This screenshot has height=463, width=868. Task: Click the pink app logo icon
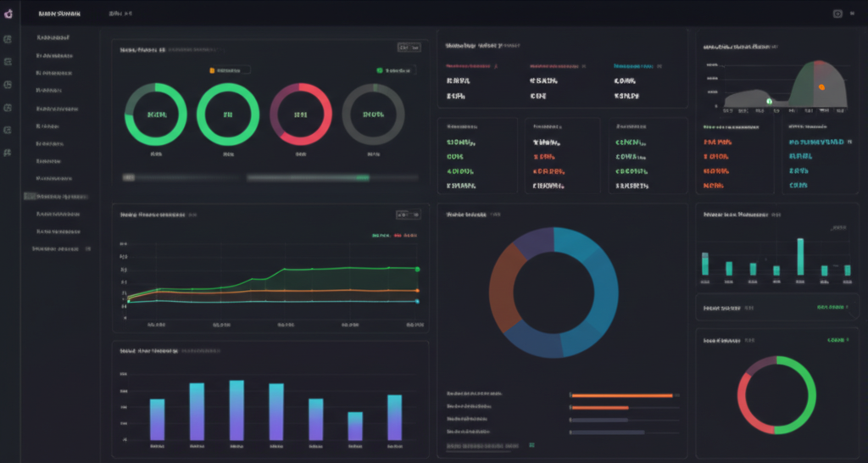click(x=8, y=14)
